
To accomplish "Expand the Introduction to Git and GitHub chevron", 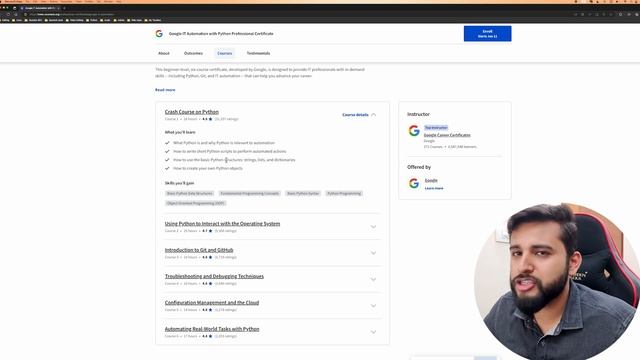I will 373,253.
